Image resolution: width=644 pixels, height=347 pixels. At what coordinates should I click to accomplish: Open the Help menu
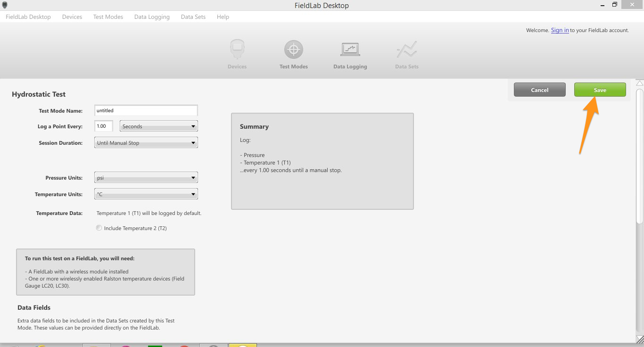click(223, 17)
